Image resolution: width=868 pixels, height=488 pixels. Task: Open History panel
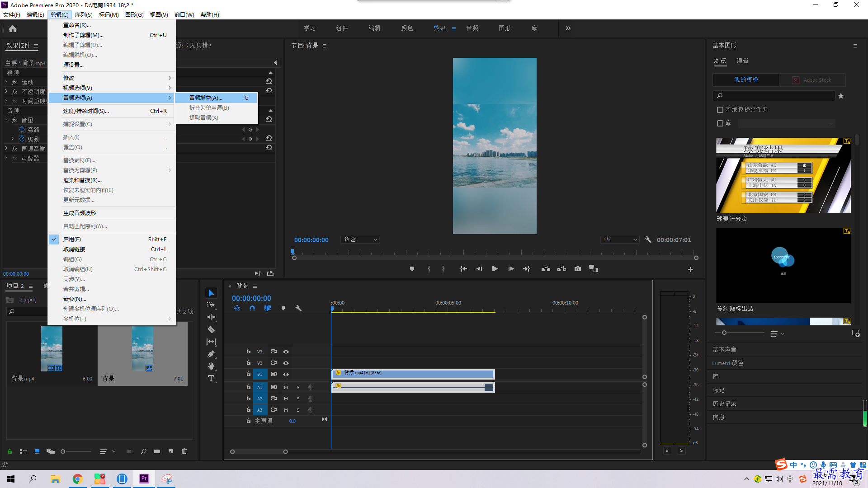(724, 404)
